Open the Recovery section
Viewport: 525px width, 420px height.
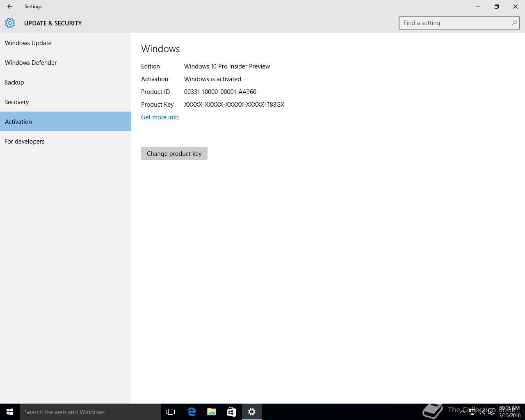pos(66,102)
